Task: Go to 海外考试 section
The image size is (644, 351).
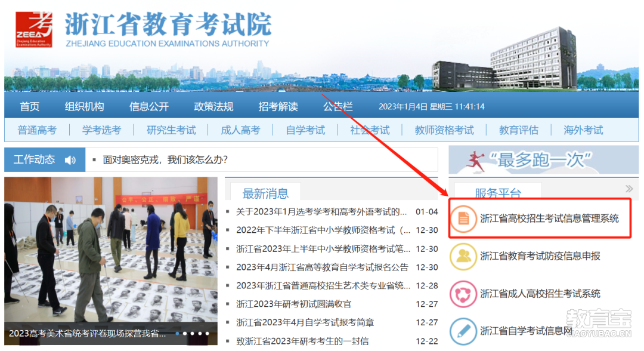Action: click(583, 130)
